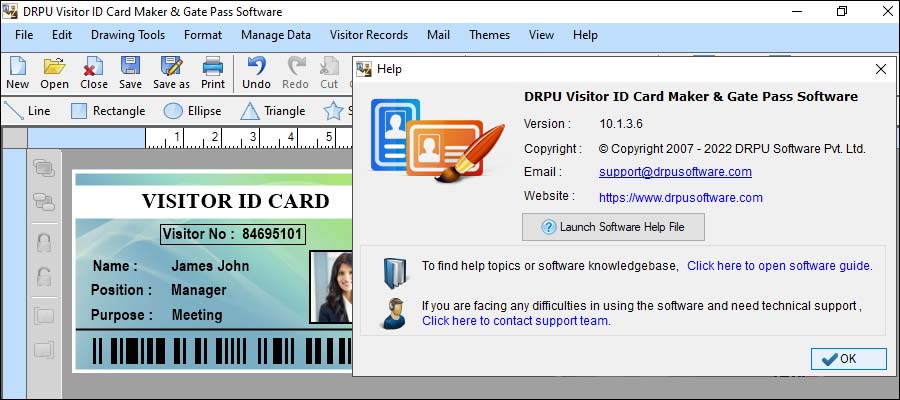Save the card using the Save icon

click(130, 66)
